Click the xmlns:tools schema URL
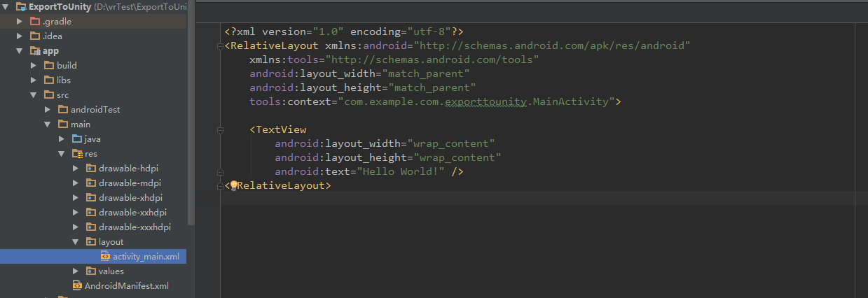868x298 pixels. click(x=432, y=59)
